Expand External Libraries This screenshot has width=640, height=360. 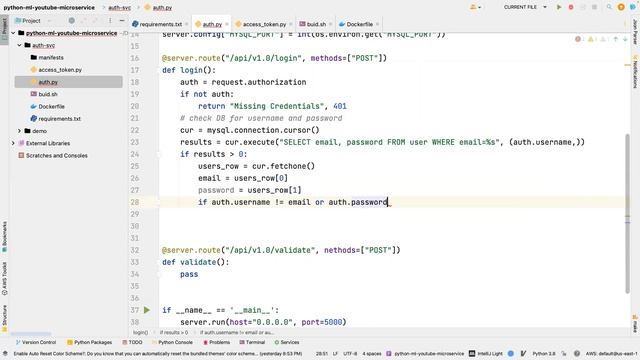click(x=13, y=143)
